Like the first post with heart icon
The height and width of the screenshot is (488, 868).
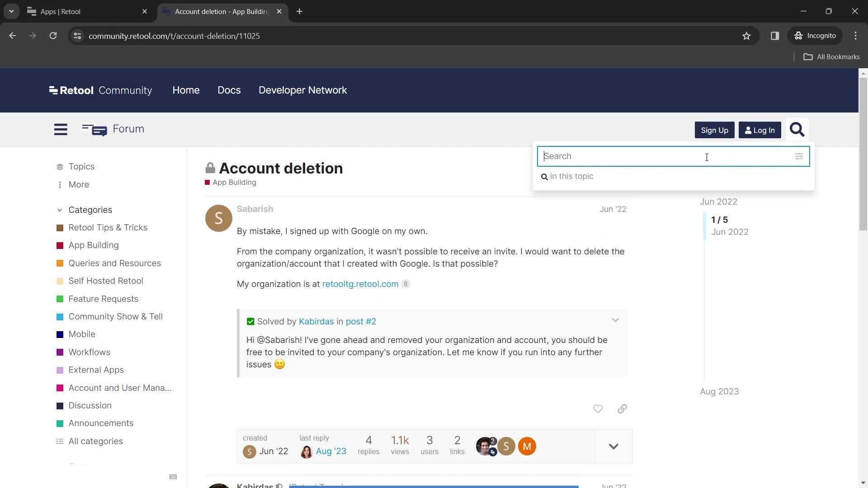click(598, 409)
